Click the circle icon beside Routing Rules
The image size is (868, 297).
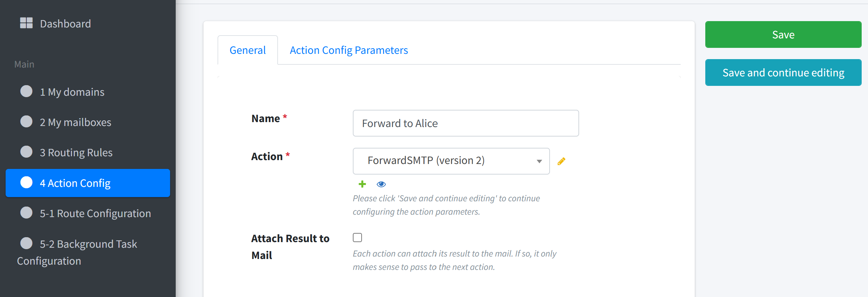26,152
